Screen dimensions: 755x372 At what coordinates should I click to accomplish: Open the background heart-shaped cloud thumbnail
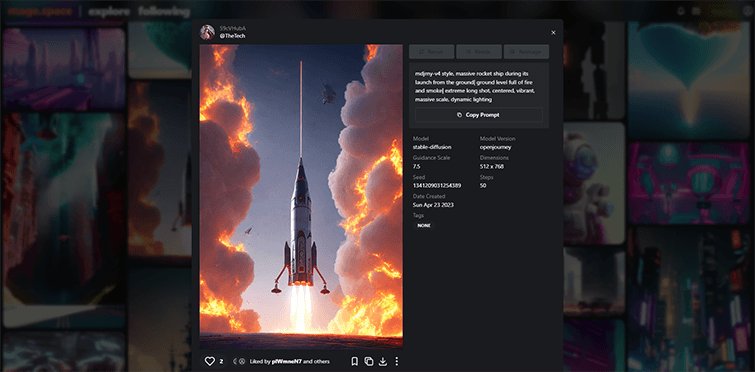[x=689, y=79]
